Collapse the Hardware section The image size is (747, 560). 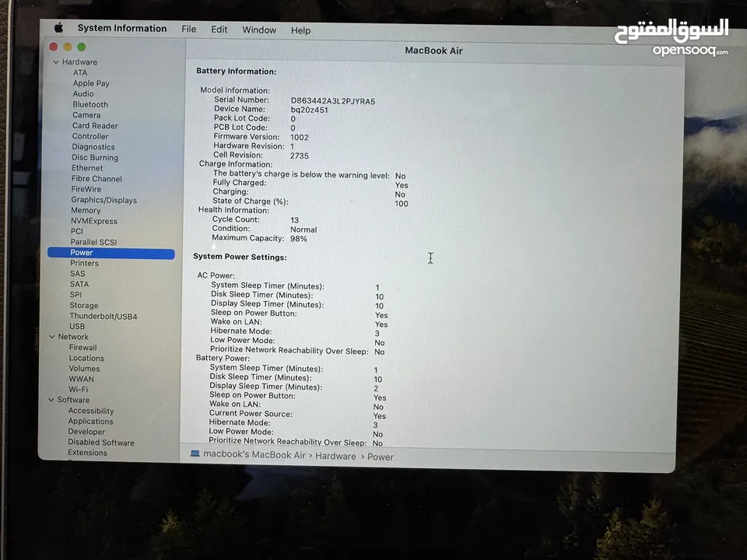pos(56,62)
